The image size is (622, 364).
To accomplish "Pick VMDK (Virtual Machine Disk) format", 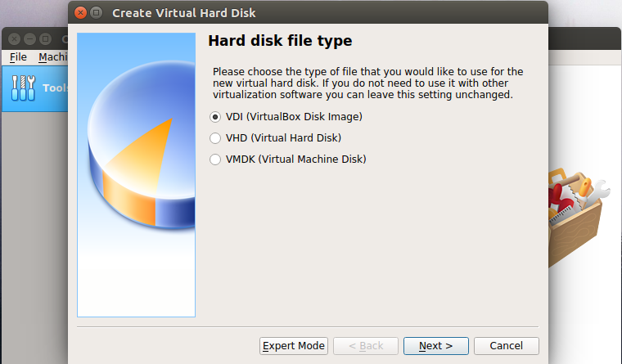I will [x=216, y=159].
